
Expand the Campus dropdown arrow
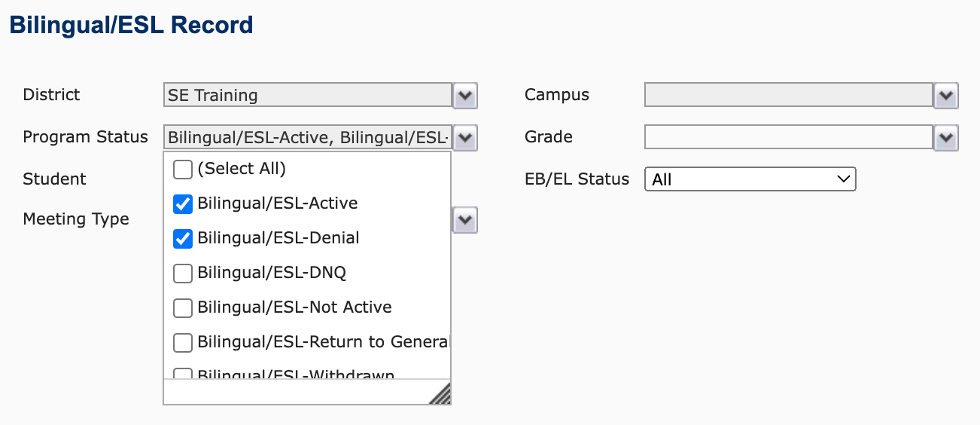(x=945, y=96)
